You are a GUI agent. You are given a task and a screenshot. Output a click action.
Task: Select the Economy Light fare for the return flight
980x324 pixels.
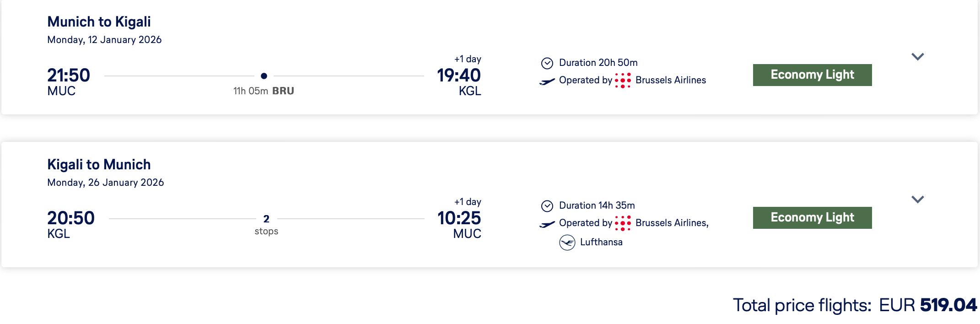[x=812, y=218]
